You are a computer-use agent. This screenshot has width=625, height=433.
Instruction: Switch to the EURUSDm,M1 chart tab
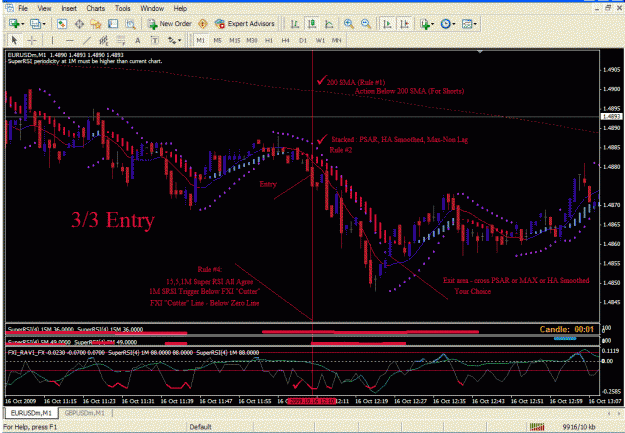pyautogui.click(x=31, y=413)
